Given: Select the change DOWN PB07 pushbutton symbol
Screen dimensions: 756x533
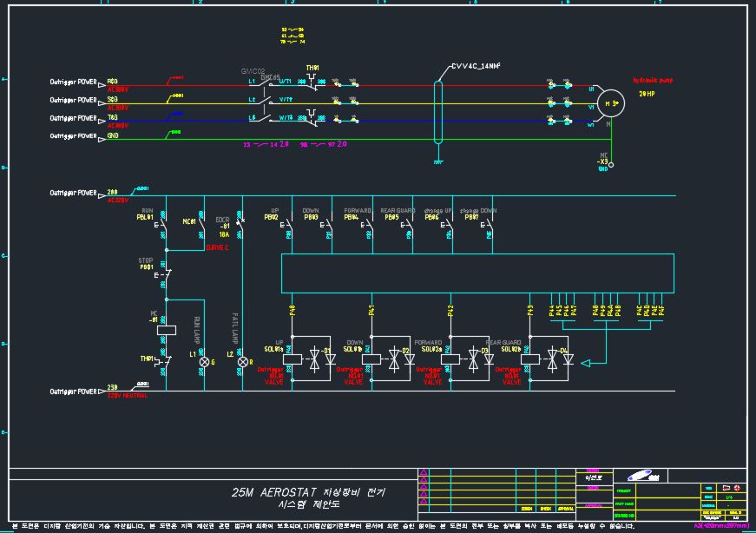Looking at the screenshot, I should [x=488, y=225].
